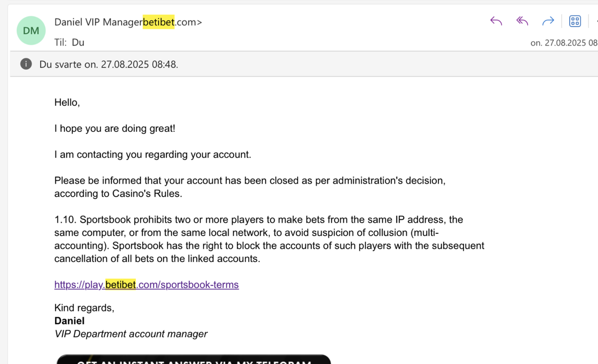Click the email timestamp on. 27.08.2025
Screen dimensions: 598x364
click(x=563, y=43)
